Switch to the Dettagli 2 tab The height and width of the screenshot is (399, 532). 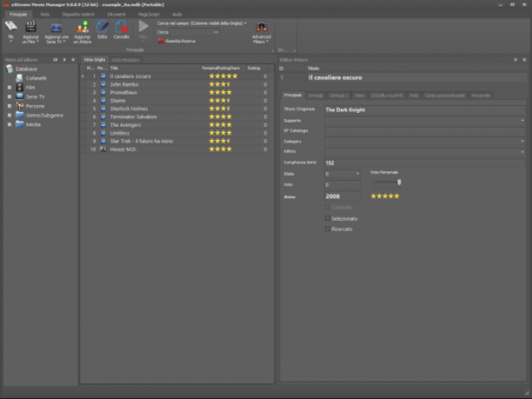point(339,96)
